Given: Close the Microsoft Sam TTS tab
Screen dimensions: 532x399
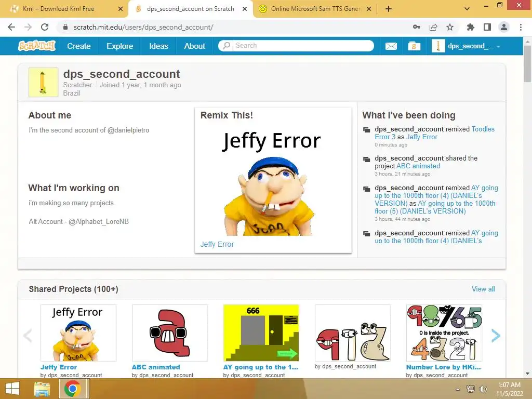Looking at the screenshot, I should click(369, 9).
